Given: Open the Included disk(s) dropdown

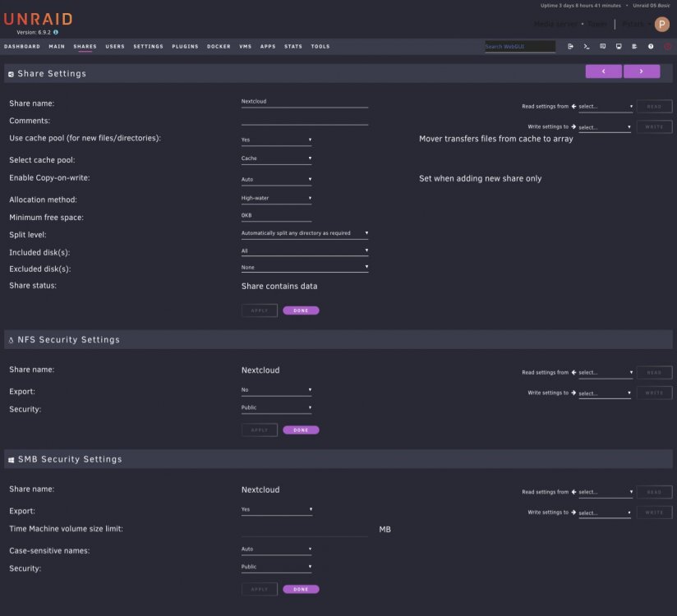Looking at the screenshot, I should point(304,251).
